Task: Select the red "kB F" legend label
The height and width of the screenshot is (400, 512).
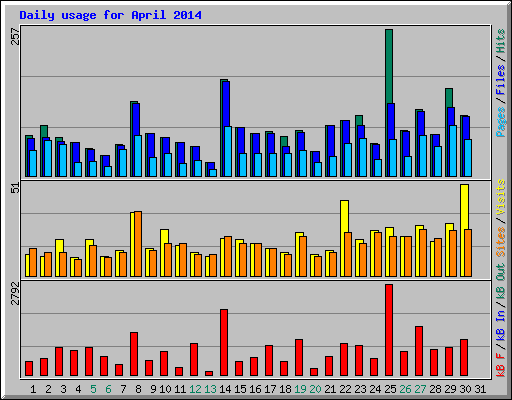Action: 500,365
